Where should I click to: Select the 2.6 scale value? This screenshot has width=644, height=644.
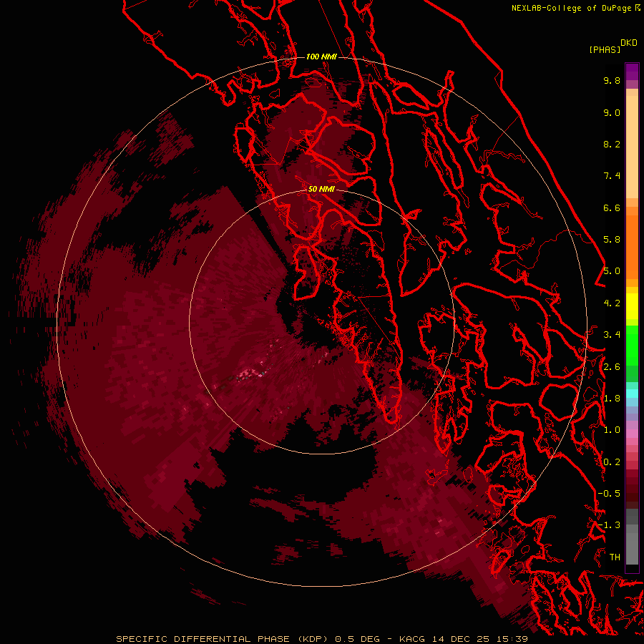click(x=612, y=367)
